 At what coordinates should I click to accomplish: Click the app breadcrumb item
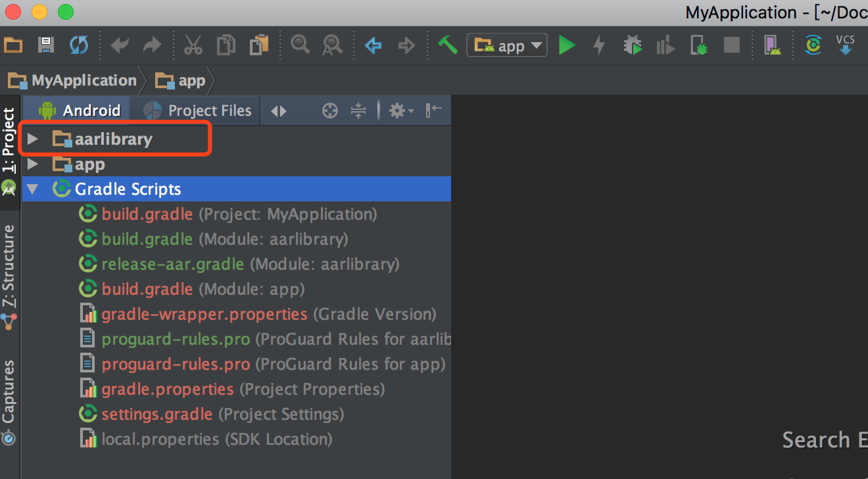click(x=180, y=81)
